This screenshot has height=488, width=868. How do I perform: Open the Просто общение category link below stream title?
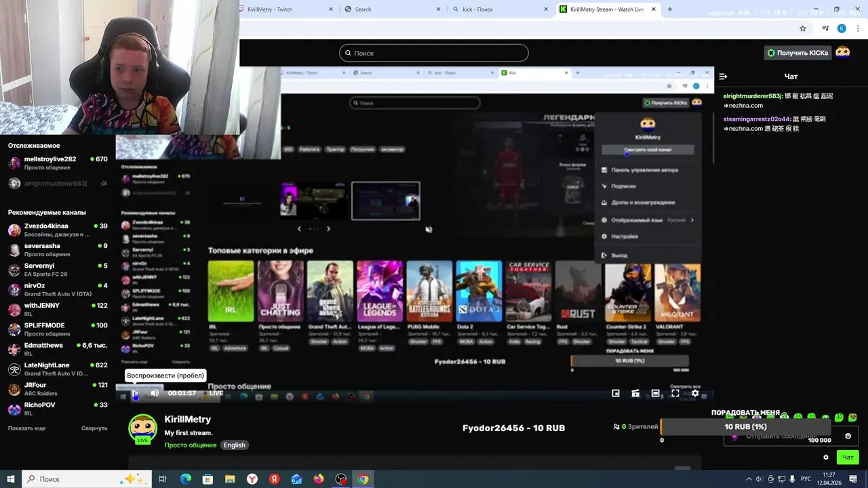point(191,445)
